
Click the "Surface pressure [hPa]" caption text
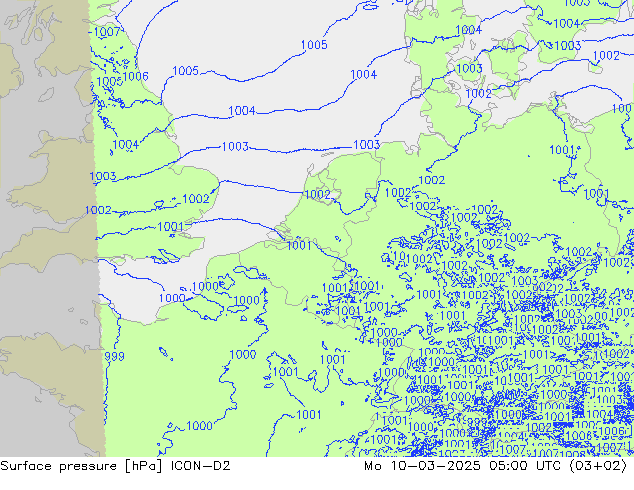pos(82,466)
